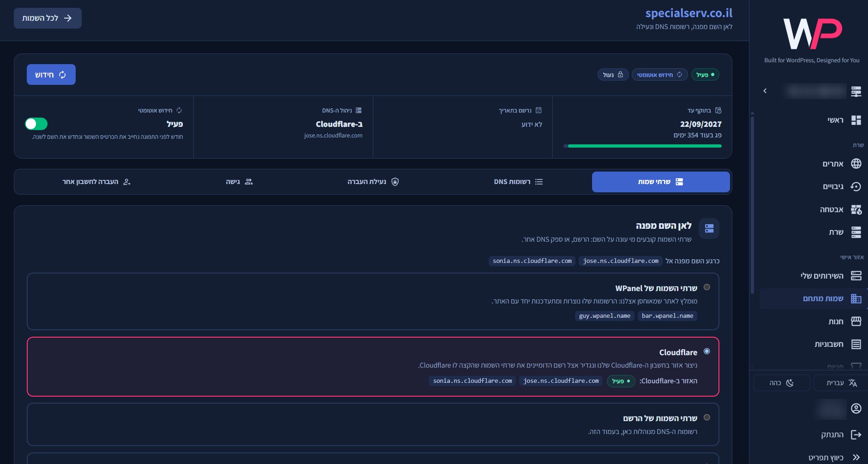Open the נעילת העברה tab

373,182
